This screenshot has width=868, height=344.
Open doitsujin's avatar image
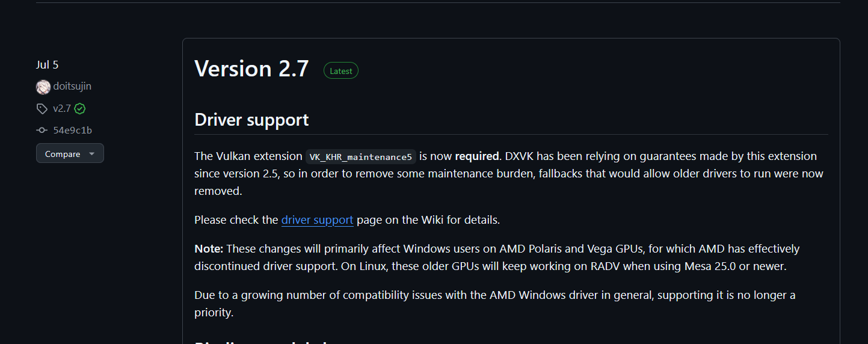[x=43, y=87]
